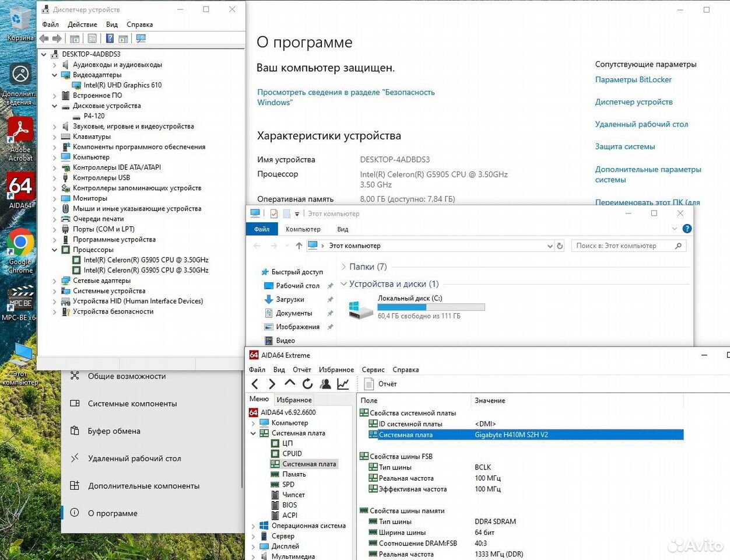Click the AIDA64 toolbar Back arrow
Image resolution: width=730 pixels, height=560 pixels.
(255, 384)
